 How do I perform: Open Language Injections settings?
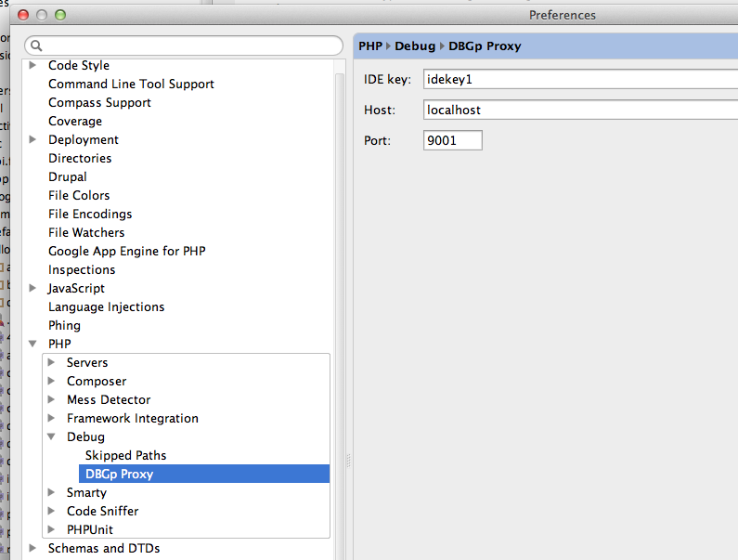(106, 307)
